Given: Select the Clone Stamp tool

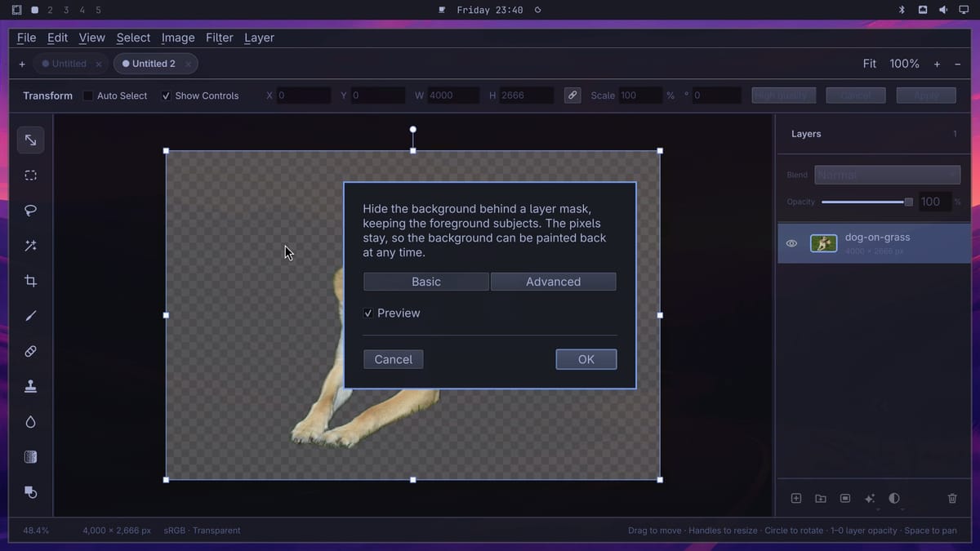Looking at the screenshot, I should pos(30,386).
